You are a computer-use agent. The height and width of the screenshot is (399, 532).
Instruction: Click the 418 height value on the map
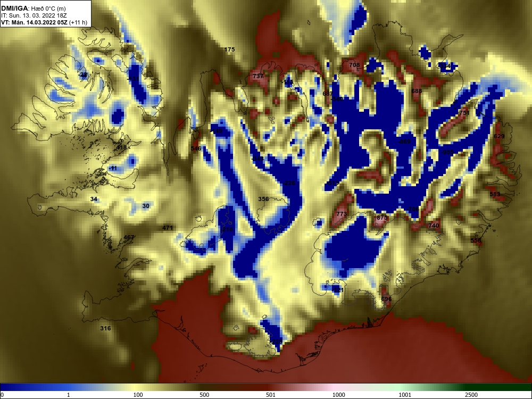(x=121, y=147)
